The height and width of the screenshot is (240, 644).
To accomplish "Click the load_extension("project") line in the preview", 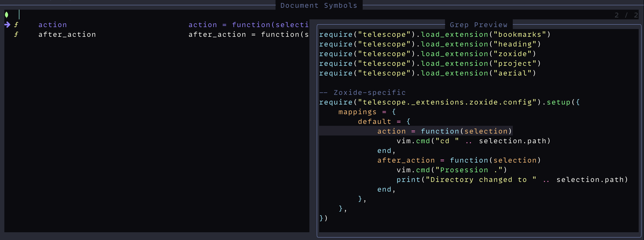I will click(430, 63).
